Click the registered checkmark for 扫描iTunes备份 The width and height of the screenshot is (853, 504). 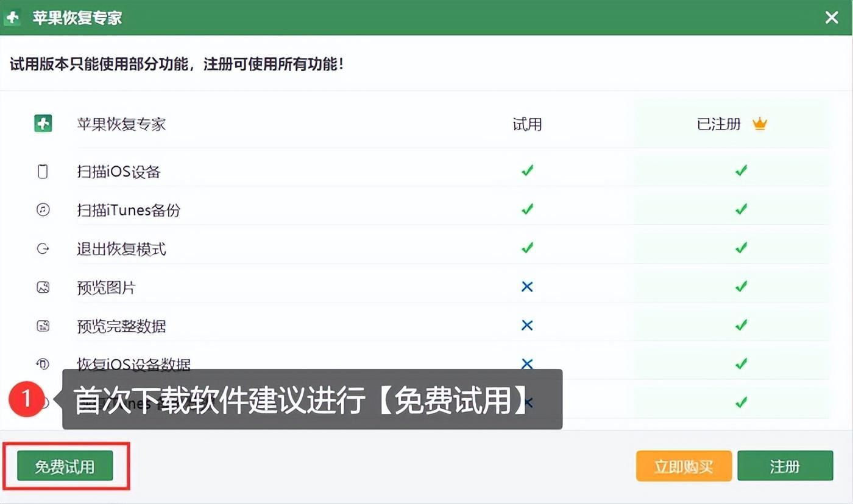742,209
